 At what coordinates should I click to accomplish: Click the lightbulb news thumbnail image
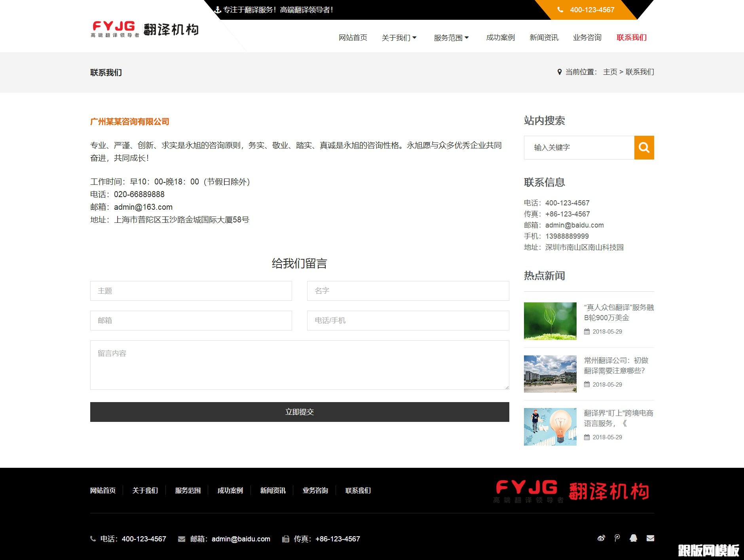(x=550, y=426)
